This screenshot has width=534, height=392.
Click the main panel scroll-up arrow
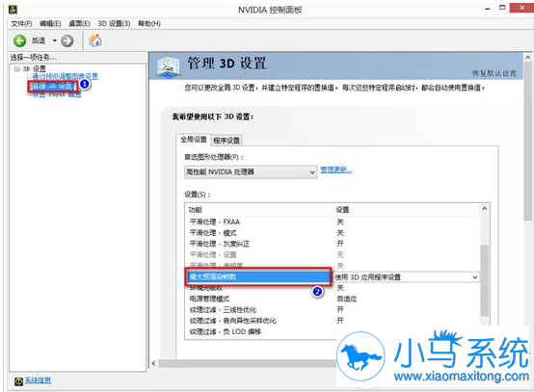528,58
